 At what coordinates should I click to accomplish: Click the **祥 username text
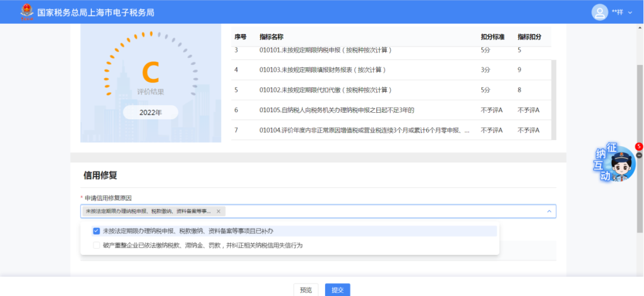(617, 13)
